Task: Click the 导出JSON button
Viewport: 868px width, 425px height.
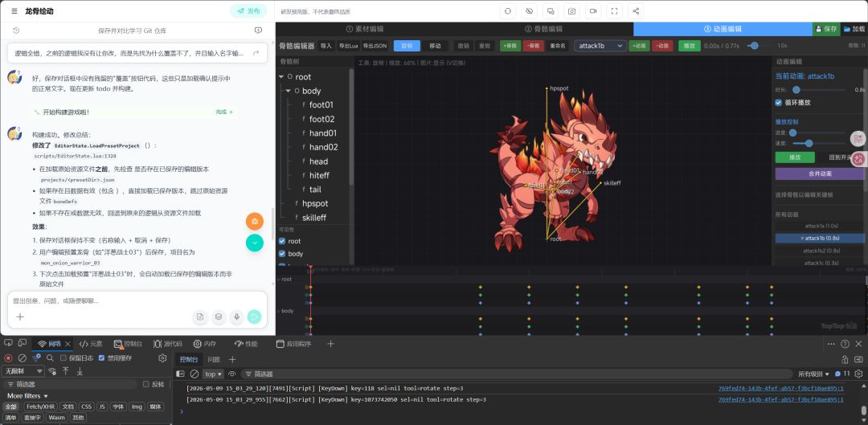Action: [375, 46]
